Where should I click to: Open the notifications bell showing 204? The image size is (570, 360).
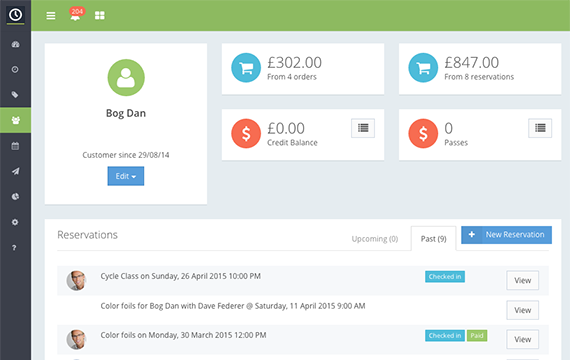76,15
